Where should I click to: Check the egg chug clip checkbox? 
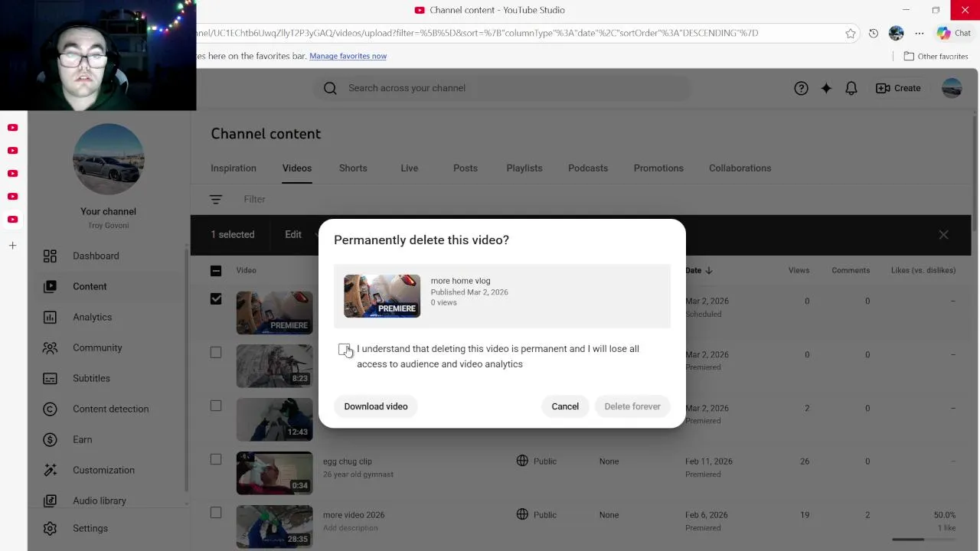point(216,459)
